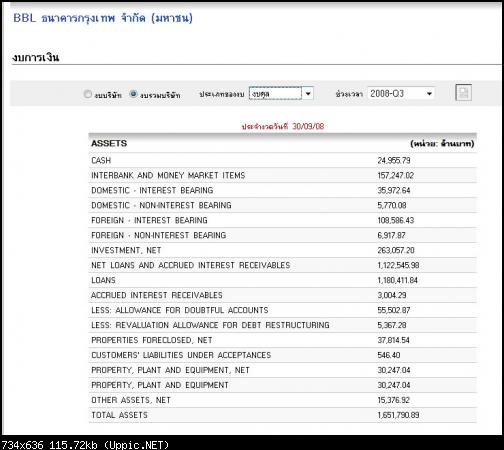Select the INTERBANK AND MONEY MARKET ITEMS row

[x=282, y=176]
